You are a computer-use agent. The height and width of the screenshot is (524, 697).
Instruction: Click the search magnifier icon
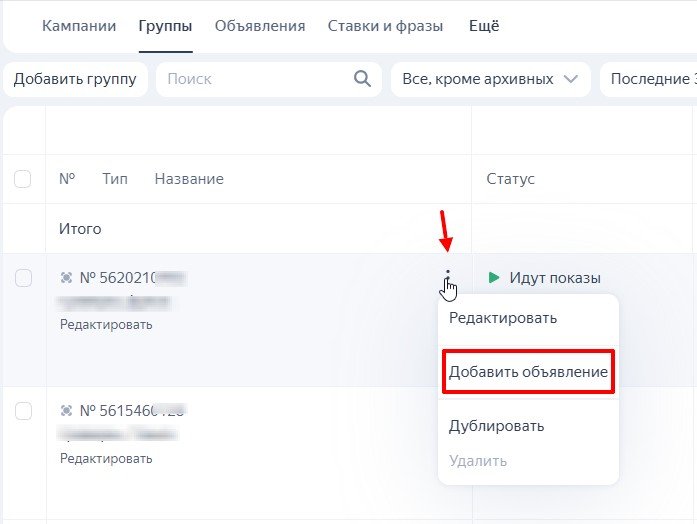pyautogui.click(x=363, y=79)
